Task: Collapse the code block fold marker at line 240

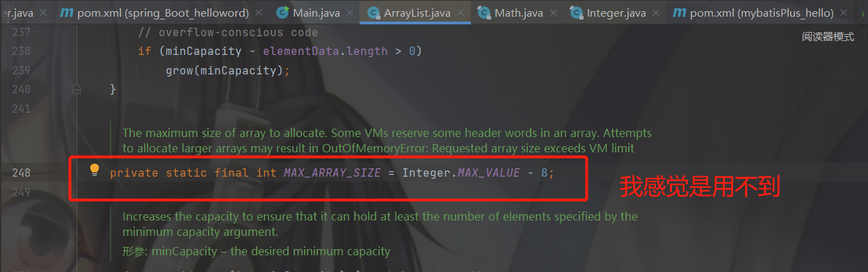Action: 77,89
